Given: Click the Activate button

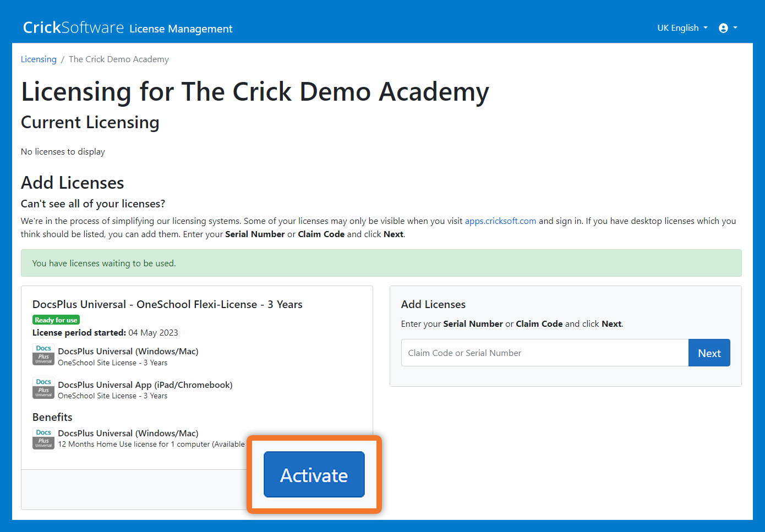Looking at the screenshot, I should pyautogui.click(x=314, y=475).
